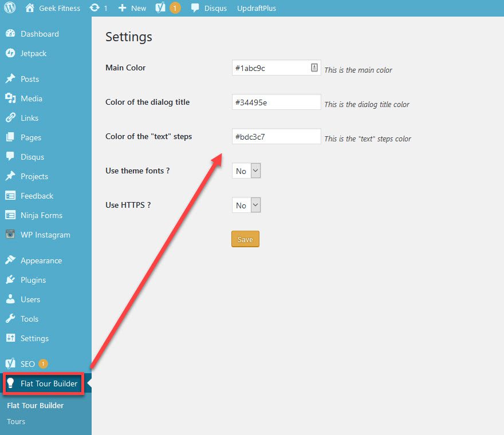Open the Main Color picker icon
The image size is (504, 435).
tap(314, 67)
